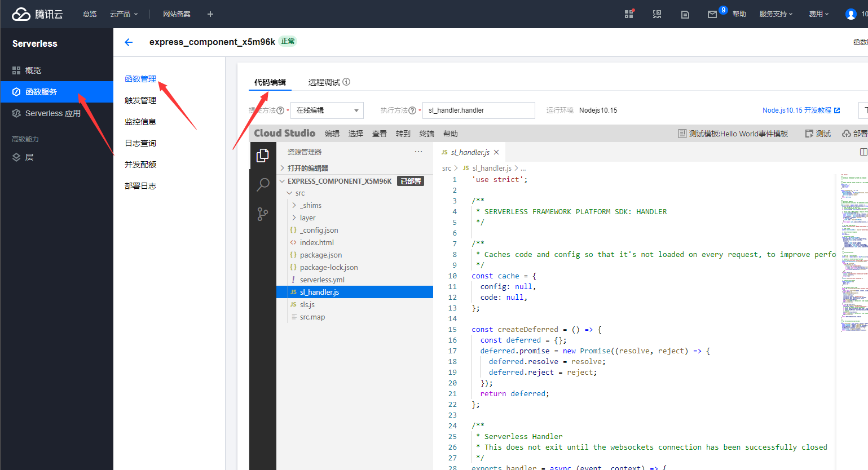The image size is (868, 470).
Task: Select 概览 in the Serverless sidebar
Action: click(x=56, y=70)
